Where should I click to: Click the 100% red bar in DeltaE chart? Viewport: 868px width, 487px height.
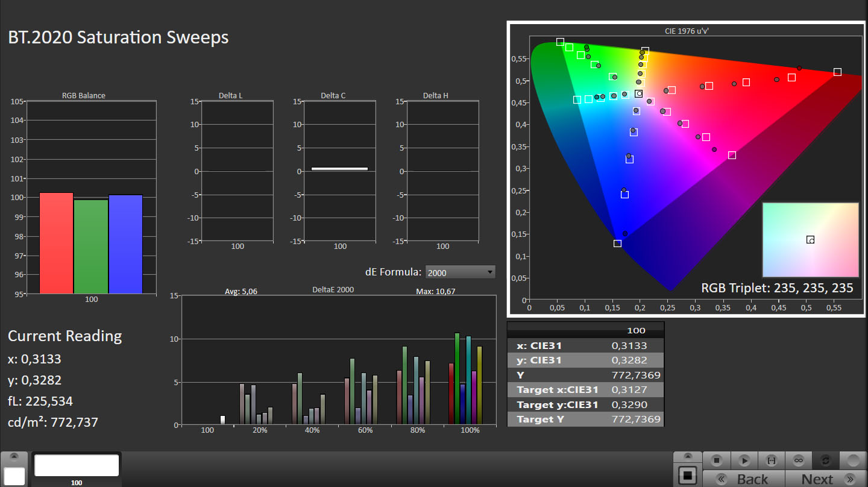click(x=451, y=394)
